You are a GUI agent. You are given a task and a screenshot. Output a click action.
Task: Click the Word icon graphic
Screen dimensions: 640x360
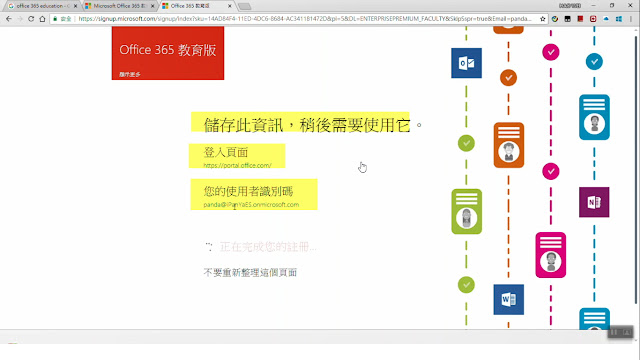(509, 300)
